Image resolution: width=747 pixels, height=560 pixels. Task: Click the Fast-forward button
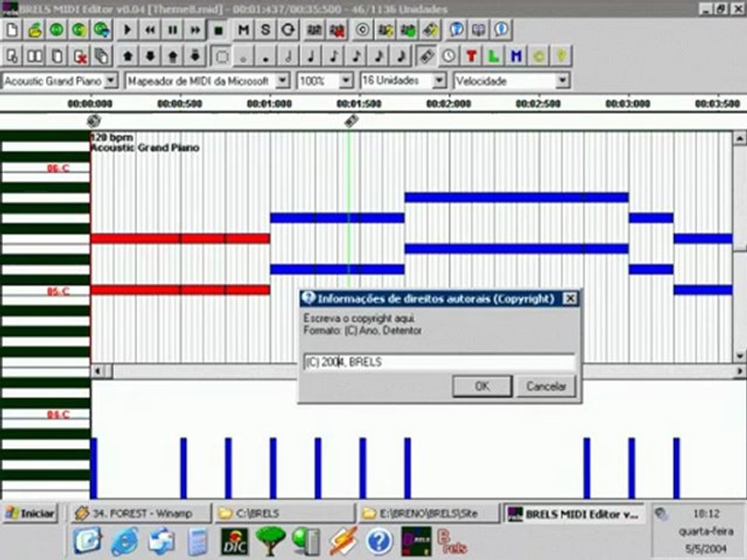[x=195, y=30]
